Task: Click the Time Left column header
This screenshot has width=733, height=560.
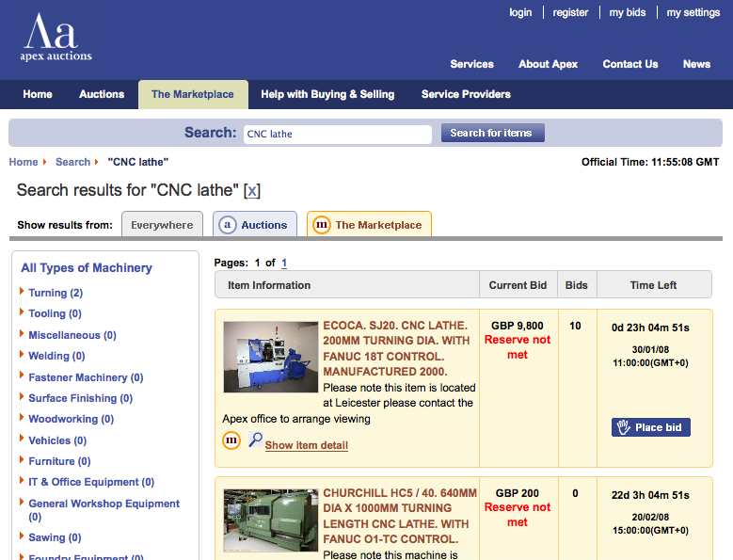Action: 653,285
